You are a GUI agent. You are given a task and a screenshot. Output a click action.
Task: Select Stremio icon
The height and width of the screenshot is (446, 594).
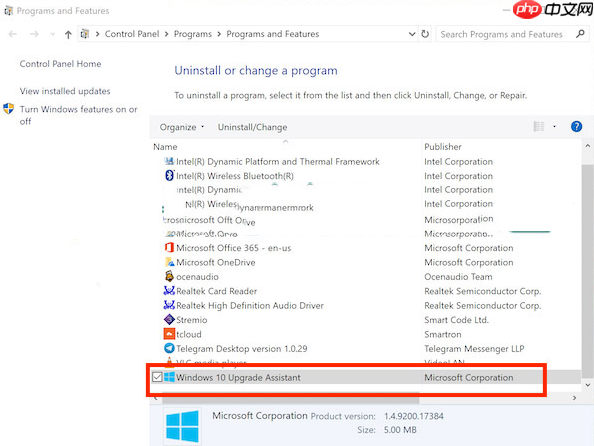point(169,319)
